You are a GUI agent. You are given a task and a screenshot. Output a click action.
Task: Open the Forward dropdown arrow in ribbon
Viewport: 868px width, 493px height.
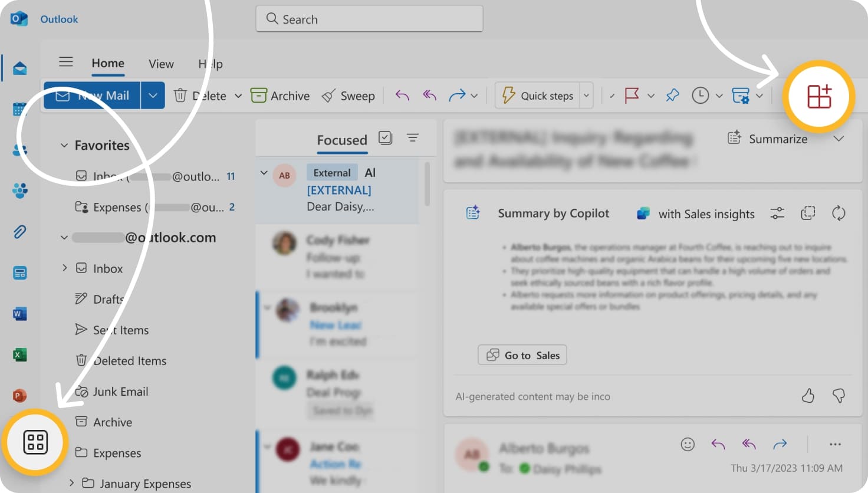(x=474, y=96)
